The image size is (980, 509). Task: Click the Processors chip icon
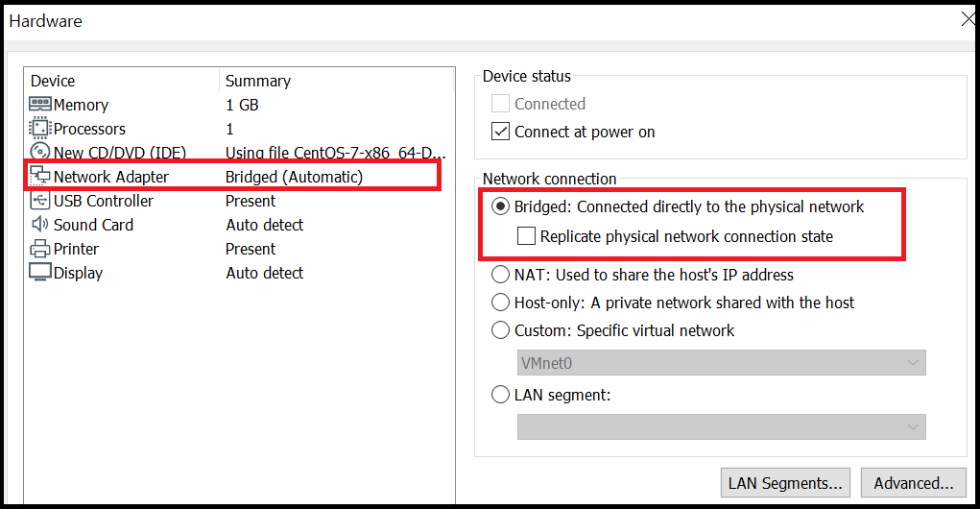click(40, 129)
